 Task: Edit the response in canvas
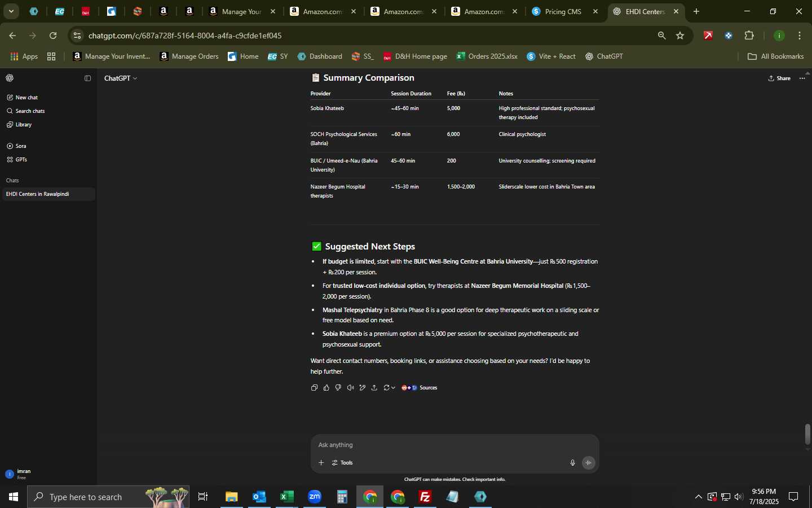tap(363, 388)
